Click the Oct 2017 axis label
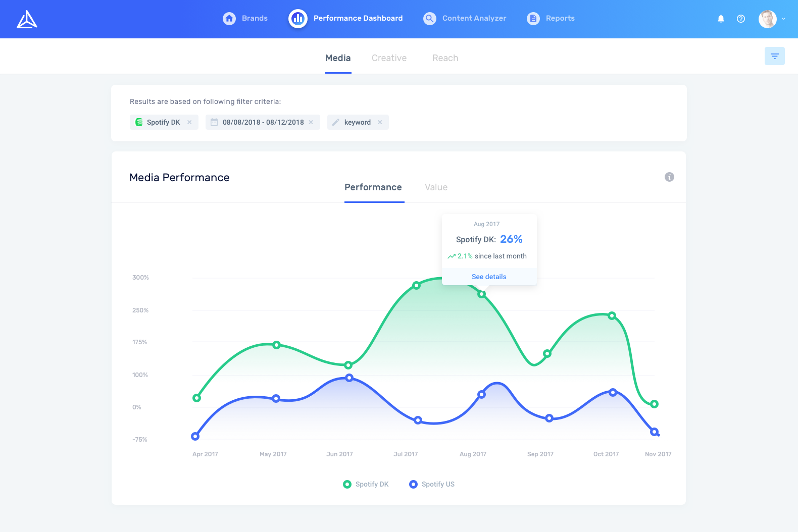 click(606, 454)
